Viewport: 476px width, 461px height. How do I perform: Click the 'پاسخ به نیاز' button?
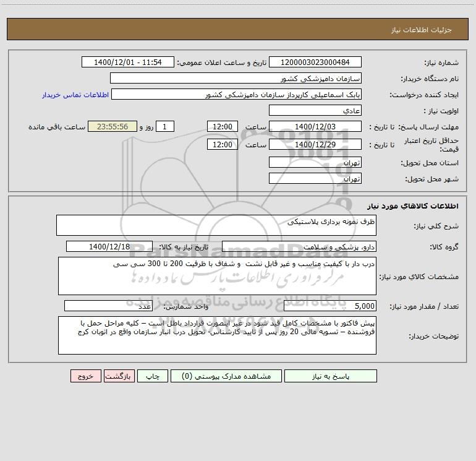(331, 376)
